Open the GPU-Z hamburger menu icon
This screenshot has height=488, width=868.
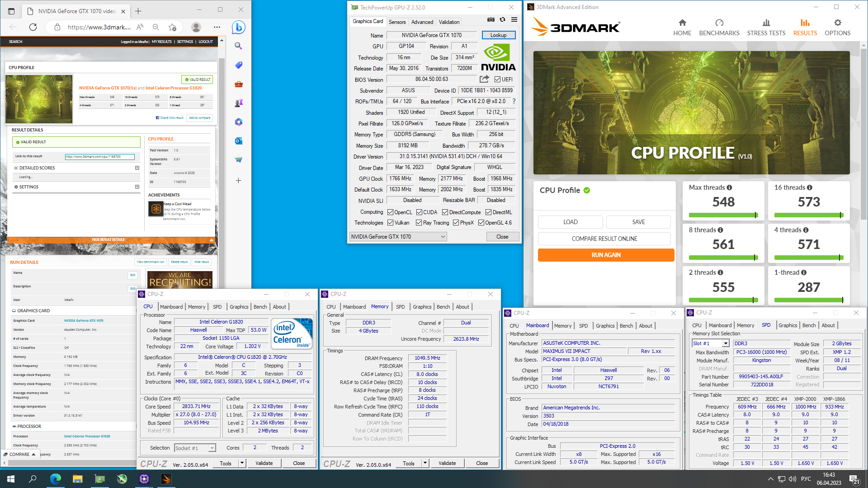(514, 19)
